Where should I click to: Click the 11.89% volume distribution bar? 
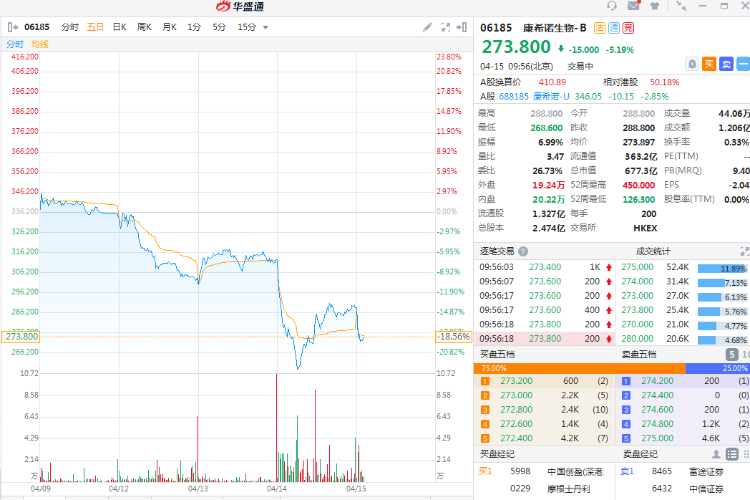click(722, 268)
